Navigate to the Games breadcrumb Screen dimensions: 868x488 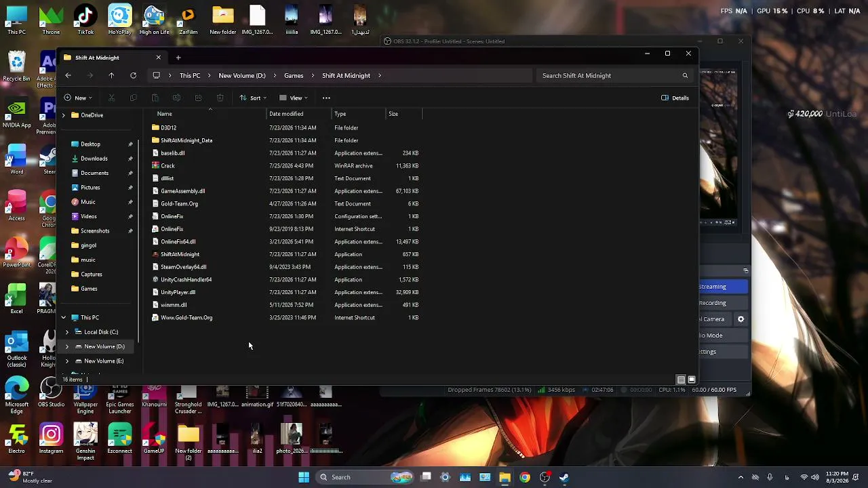pyautogui.click(x=294, y=75)
